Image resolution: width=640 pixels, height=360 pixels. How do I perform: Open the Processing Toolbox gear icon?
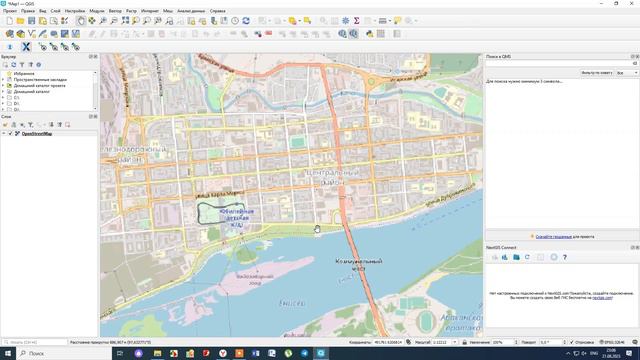point(345,21)
